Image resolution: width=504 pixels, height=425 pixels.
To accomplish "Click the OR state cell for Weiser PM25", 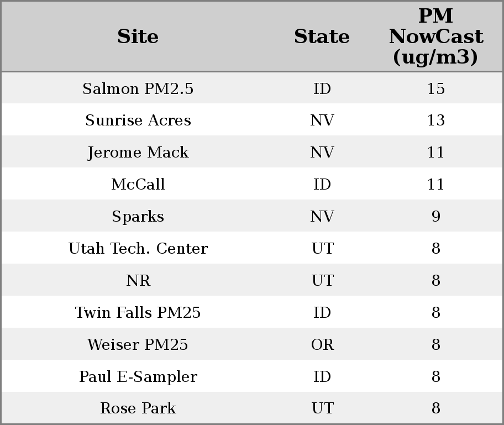I will (x=322, y=345).
